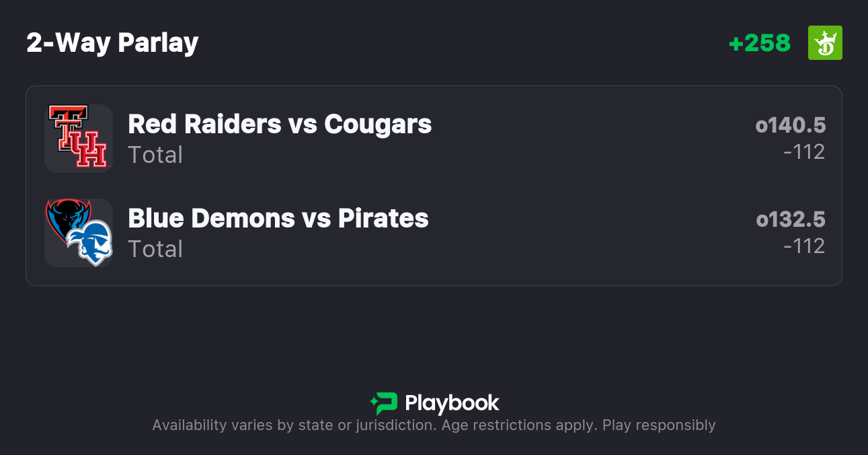The image size is (868, 455).
Task: Click the +258 parlay odds
Action: tap(759, 43)
